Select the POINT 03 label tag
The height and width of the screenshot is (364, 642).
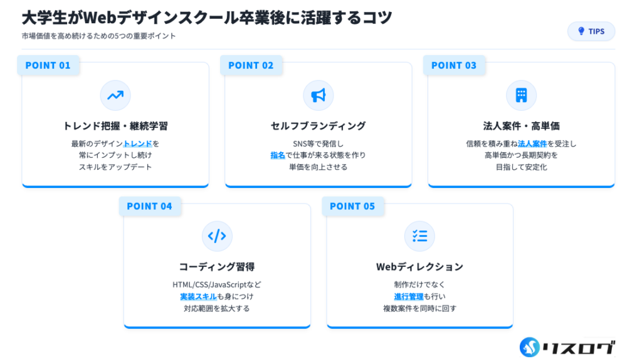coord(454,65)
